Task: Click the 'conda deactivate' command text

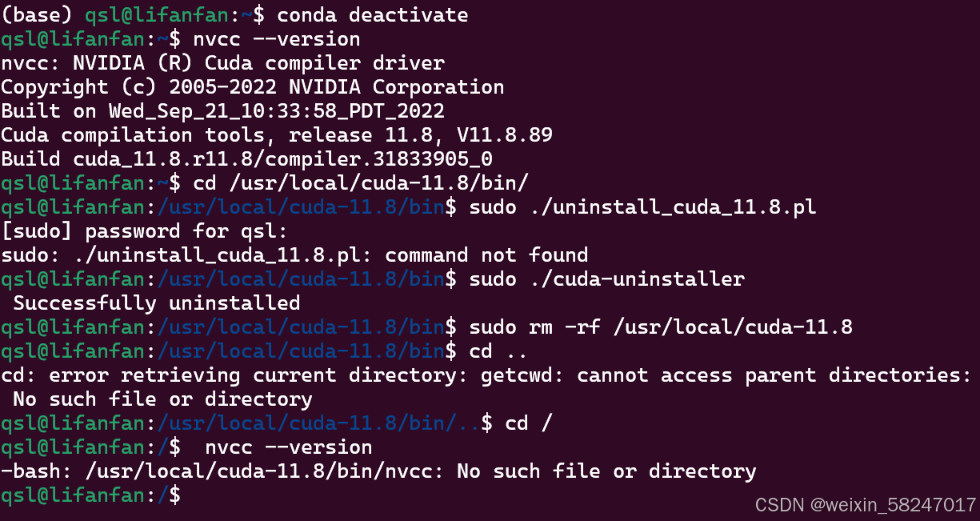Action: [x=372, y=15]
